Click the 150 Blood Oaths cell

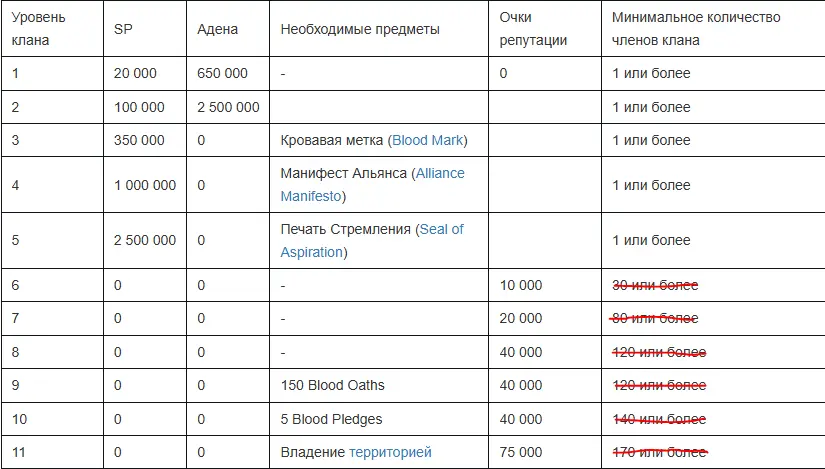(332, 386)
